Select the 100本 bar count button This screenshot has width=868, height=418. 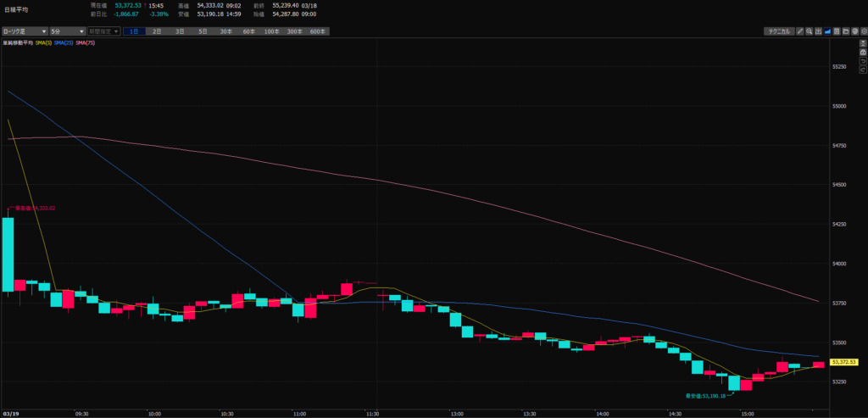point(271,31)
